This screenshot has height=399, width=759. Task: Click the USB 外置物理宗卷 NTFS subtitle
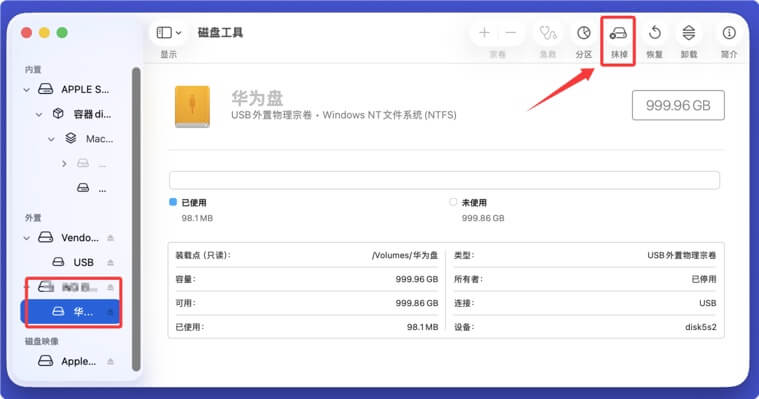[344, 115]
